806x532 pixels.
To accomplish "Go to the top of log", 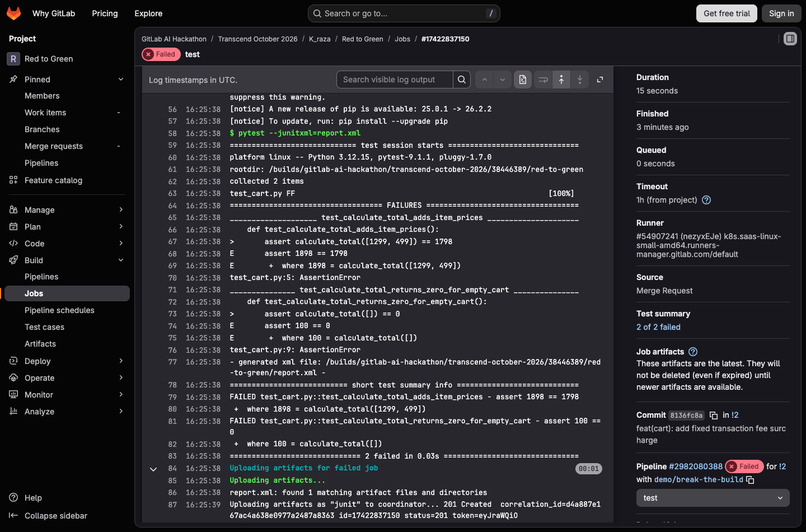I will point(561,80).
